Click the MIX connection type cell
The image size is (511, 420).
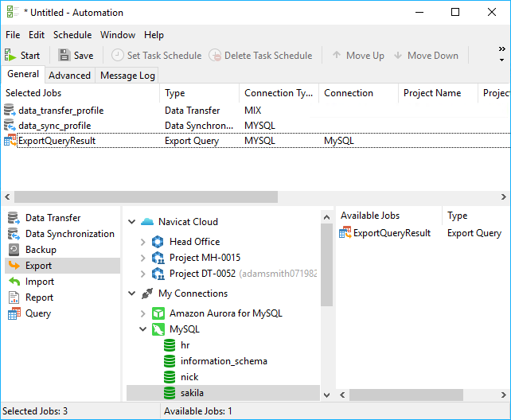click(253, 111)
